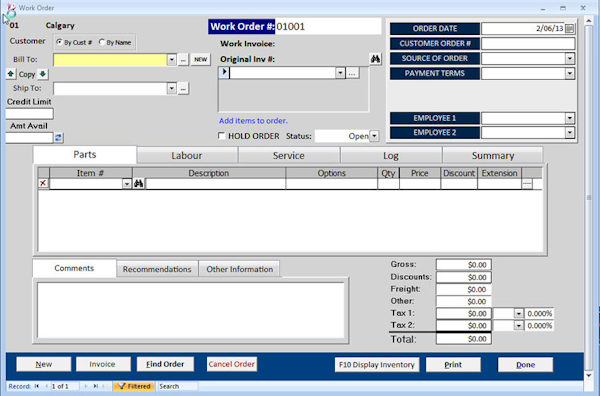Open the Status dropdown showing Open
This screenshot has width=600, height=396.
tap(374, 136)
